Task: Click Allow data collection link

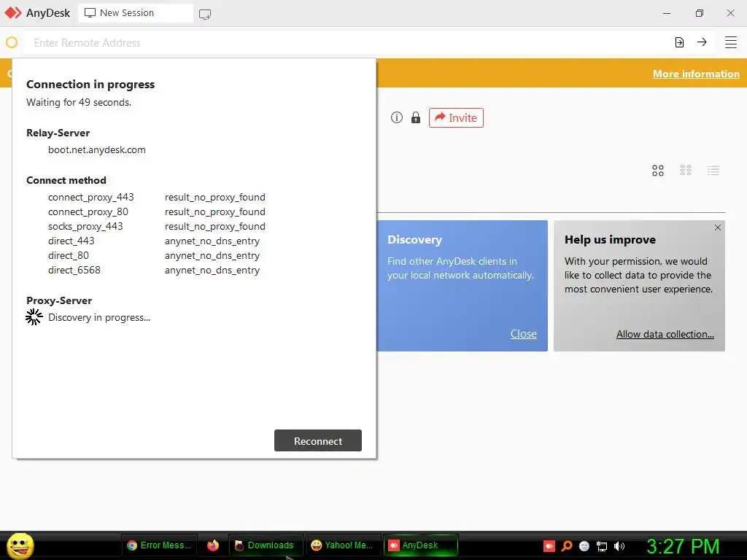Action: tap(665, 334)
